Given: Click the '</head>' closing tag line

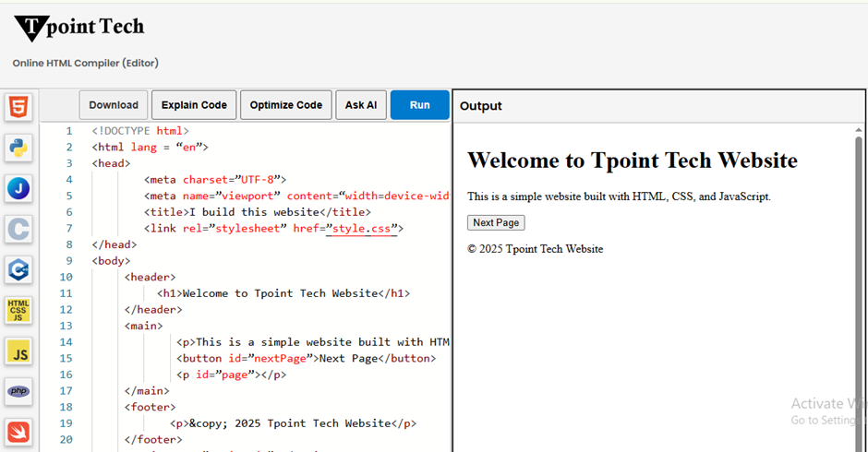Looking at the screenshot, I should click(x=115, y=244).
